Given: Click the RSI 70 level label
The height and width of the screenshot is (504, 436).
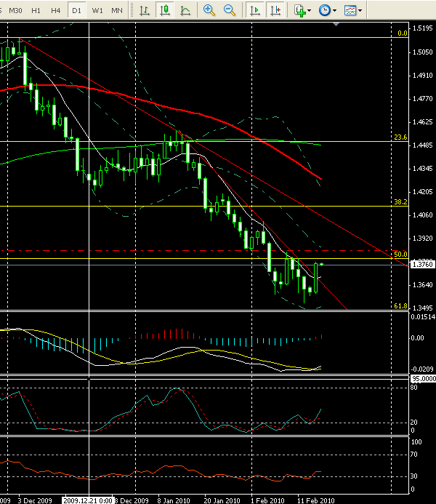Looking at the screenshot, I should (x=414, y=455).
